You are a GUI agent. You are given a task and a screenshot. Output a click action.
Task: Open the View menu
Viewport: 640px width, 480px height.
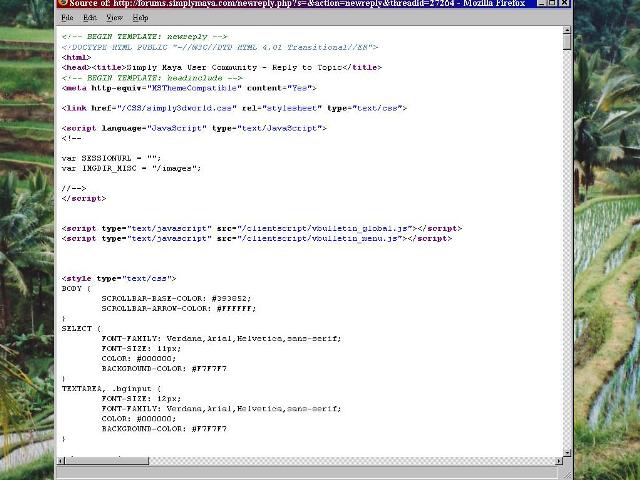(114, 18)
